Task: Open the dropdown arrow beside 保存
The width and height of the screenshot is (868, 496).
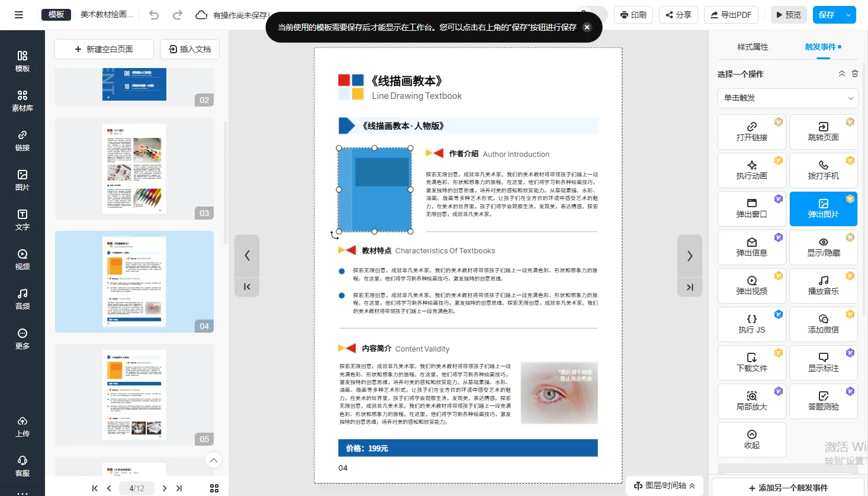Action: (x=848, y=15)
